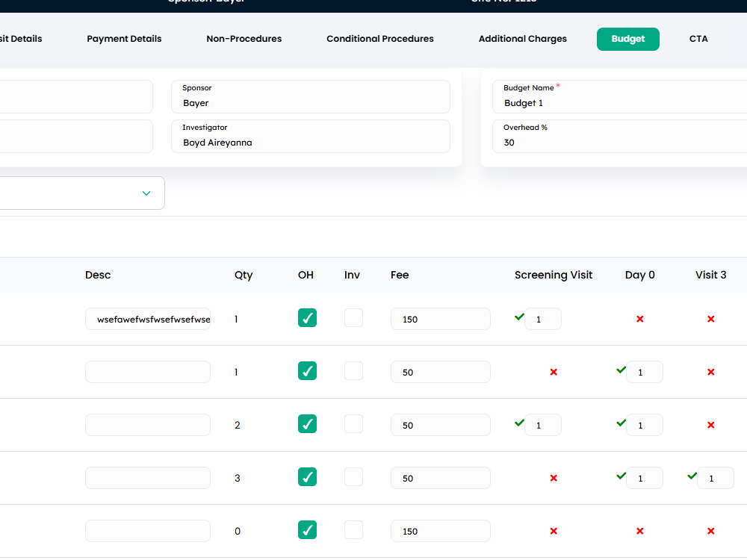The width and height of the screenshot is (747, 560).
Task: Click red X under Visit 3 in Qty 0 row
Action: pyautogui.click(x=711, y=531)
